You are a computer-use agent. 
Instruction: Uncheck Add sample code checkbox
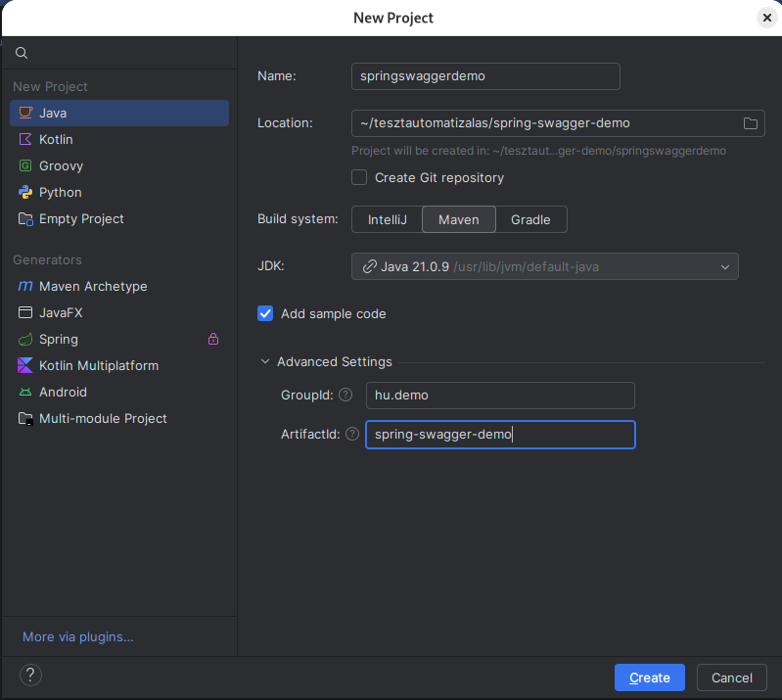coord(265,313)
